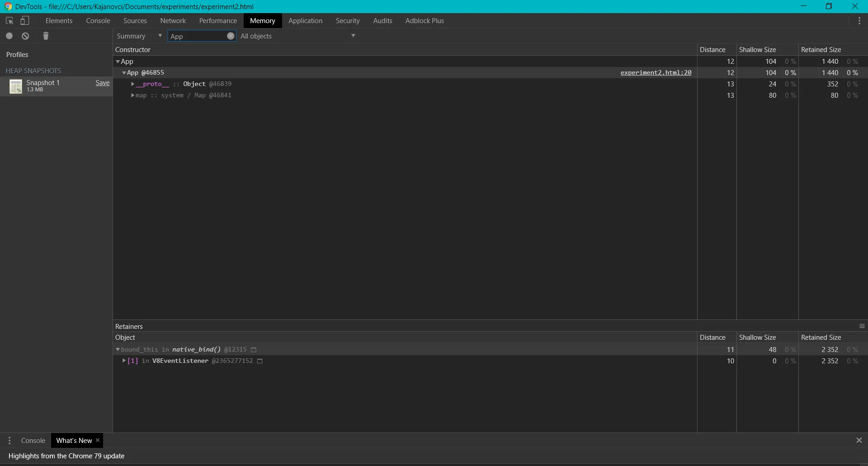
Task: Open the Network tab
Action: [173, 21]
